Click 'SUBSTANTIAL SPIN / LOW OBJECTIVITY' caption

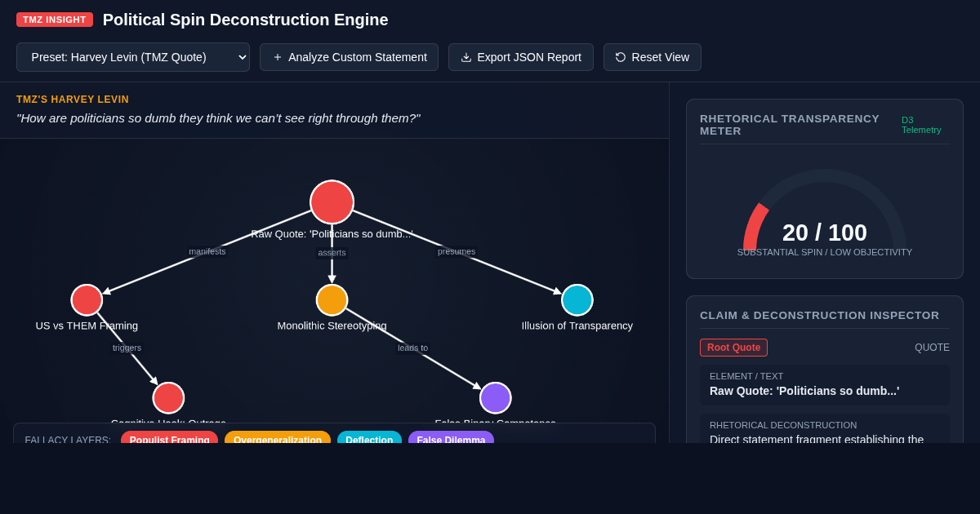click(x=825, y=252)
